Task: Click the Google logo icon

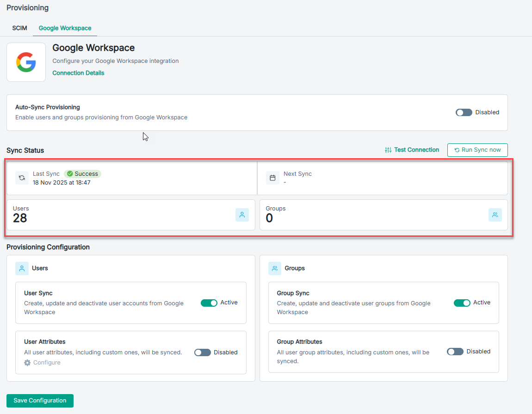Action: [x=26, y=62]
